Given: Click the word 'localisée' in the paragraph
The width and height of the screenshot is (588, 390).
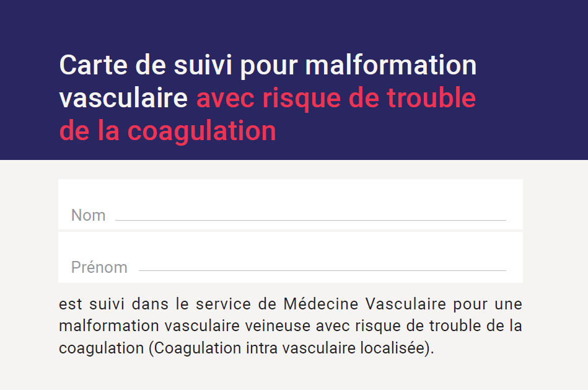Looking at the screenshot, I should click(392, 348).
